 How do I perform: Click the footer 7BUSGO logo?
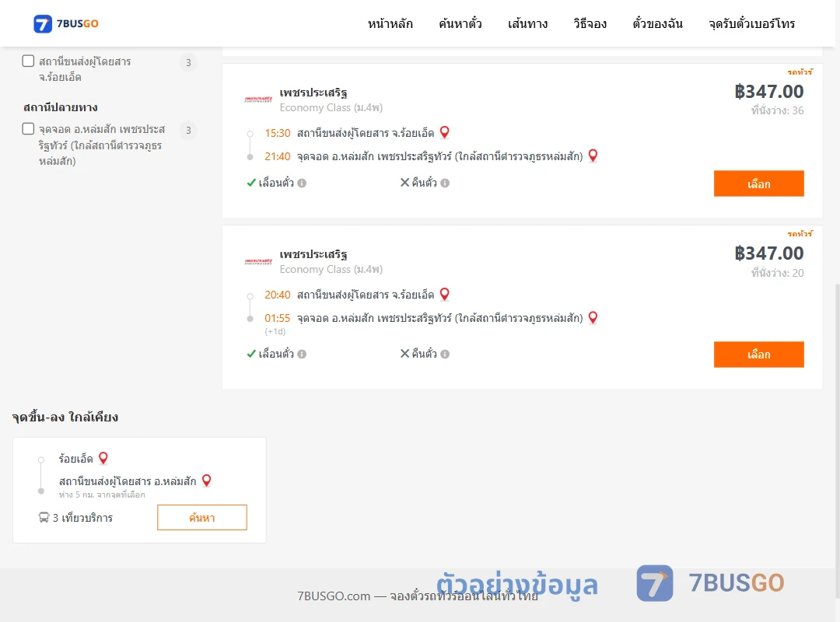710,583
